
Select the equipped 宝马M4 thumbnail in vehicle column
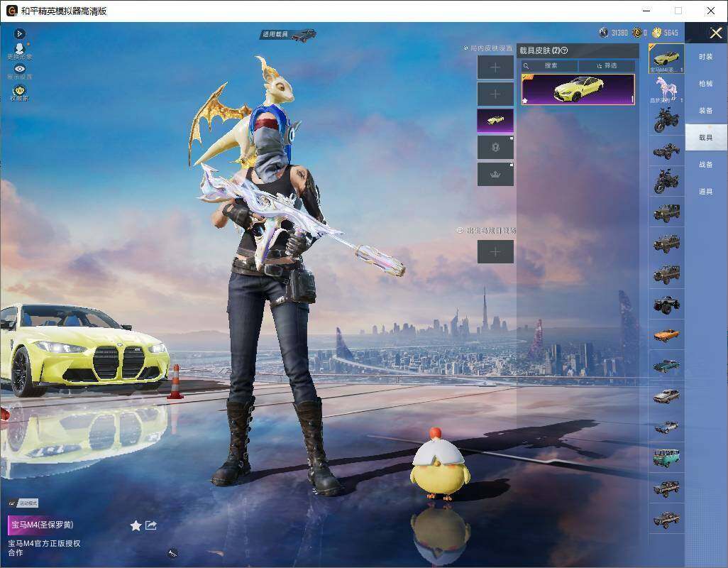point(666,58)
